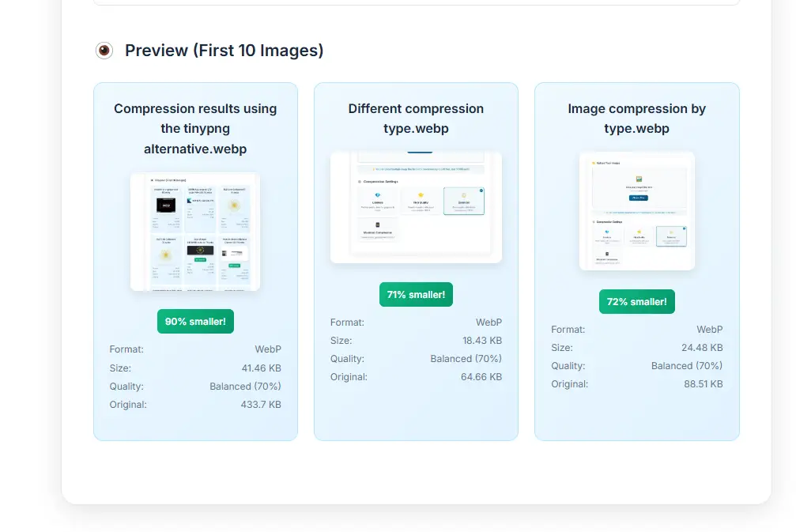The image size is (796, 532).
Task: Click the 88.51 KB original size value
Action: coord(702,384)
